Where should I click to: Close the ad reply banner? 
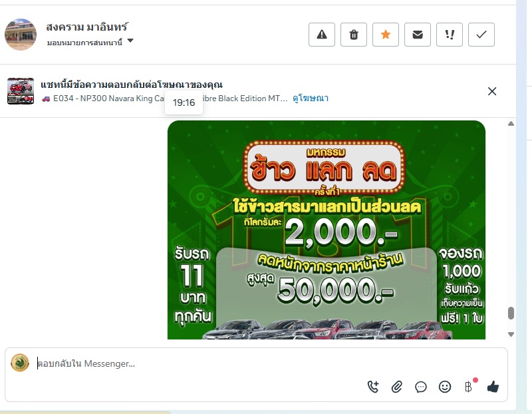click(492, 91)
